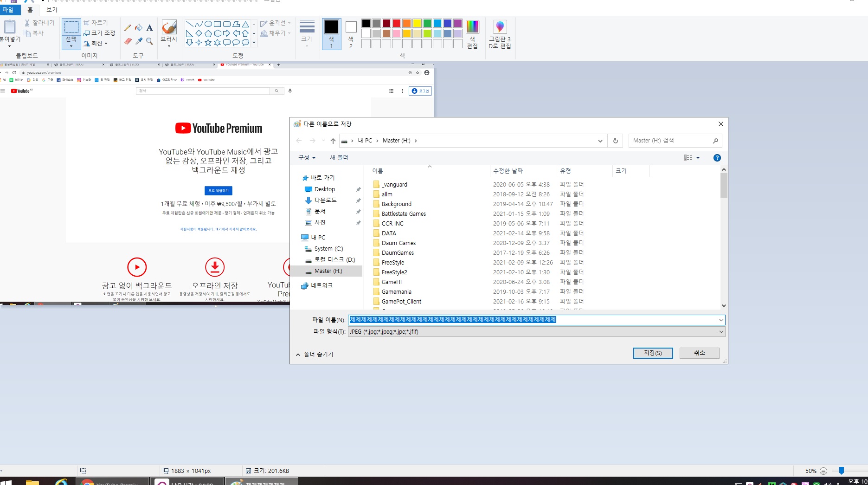Click the Crop (자르기) button
Image resolution: width=868 pixels, height=485 pixels.
[96, 23]
